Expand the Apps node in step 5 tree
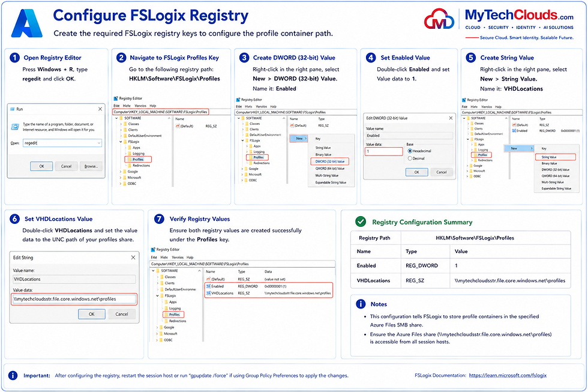This screenshot has width=588, height=392. [x=472, y=145]
